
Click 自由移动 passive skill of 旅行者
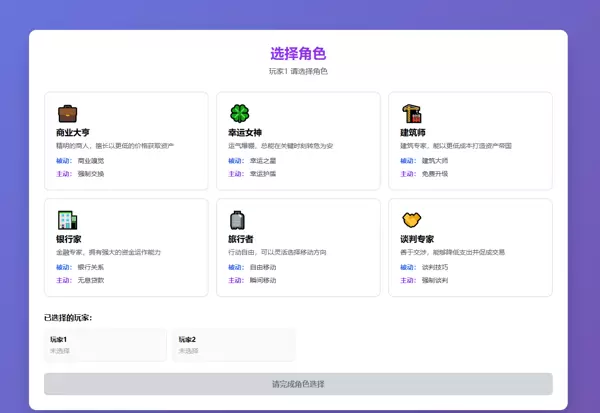(263, 267)
